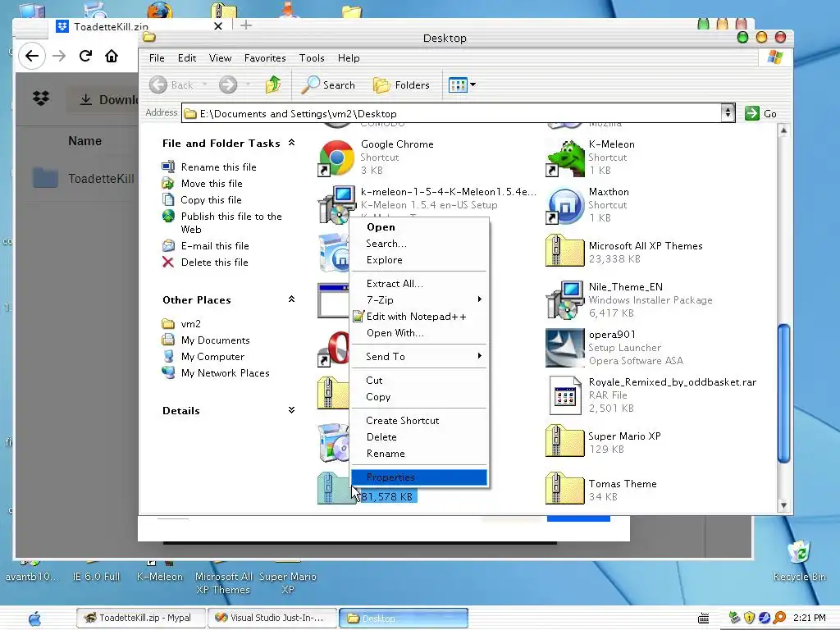
Task: Expand the 7-Zip submenu
Action: (419, 300)
